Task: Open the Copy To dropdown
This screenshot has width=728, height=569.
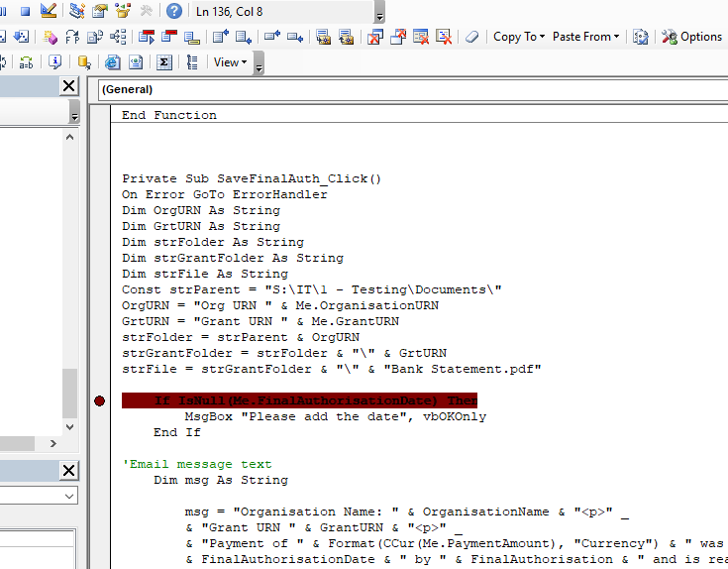Action: tap(519, 37)
